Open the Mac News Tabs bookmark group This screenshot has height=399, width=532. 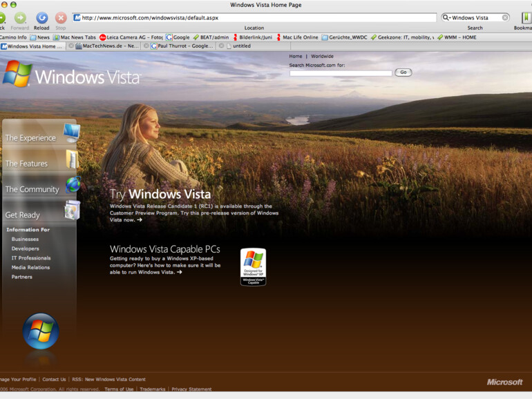[75, 37]
